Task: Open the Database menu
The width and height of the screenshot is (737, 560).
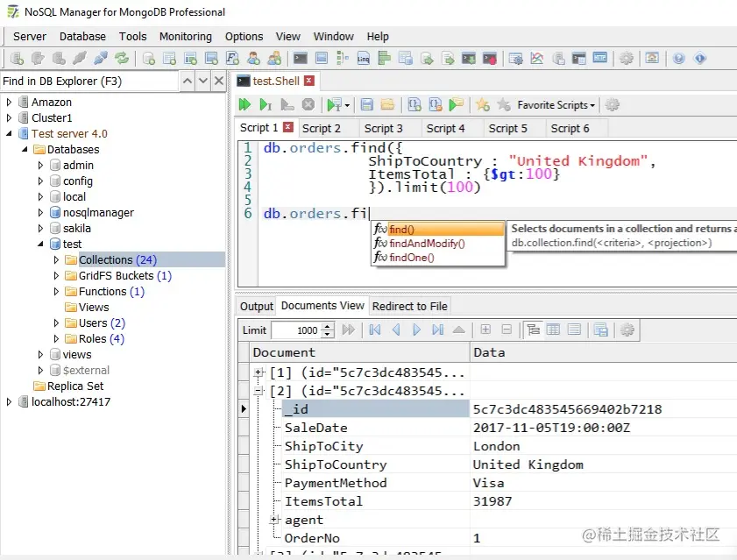Action: click(x=82, y=36)
